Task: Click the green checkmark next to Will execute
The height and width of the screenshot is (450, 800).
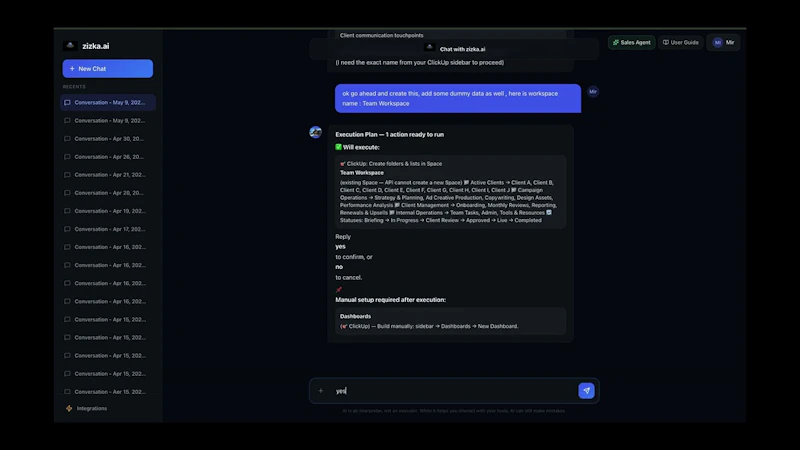Action: pyautogui.click(x=338, y=147)
